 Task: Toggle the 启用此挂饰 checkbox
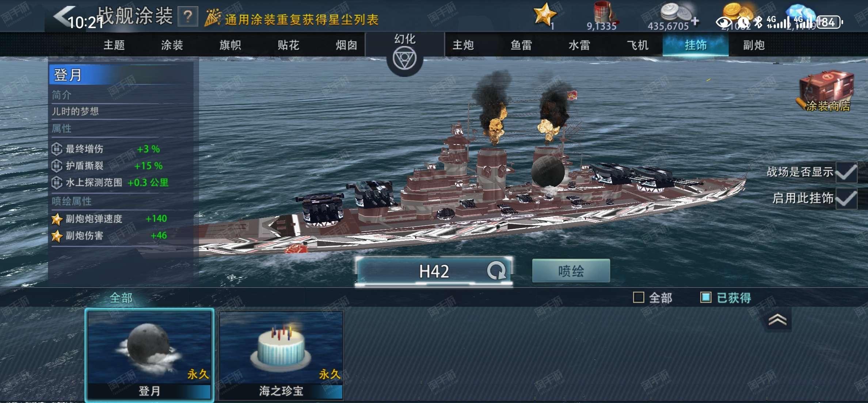(846, 199)
